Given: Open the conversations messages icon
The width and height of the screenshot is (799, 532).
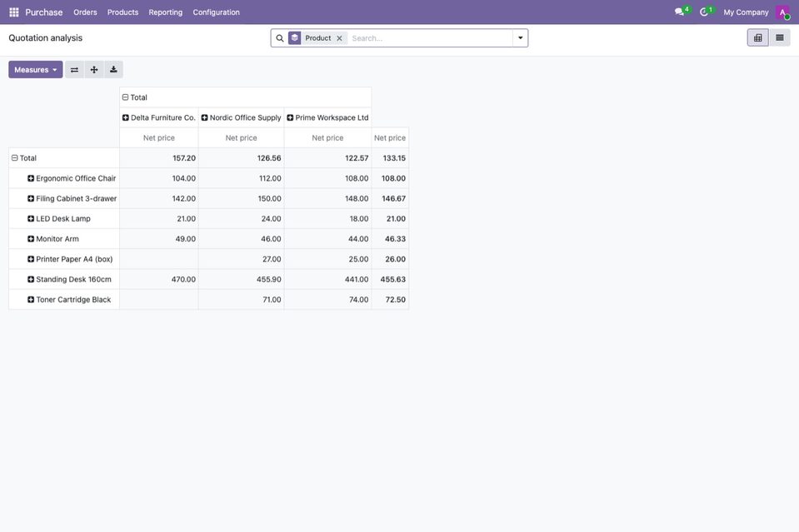Looking at the screenshot, I should tap(679, 12).
